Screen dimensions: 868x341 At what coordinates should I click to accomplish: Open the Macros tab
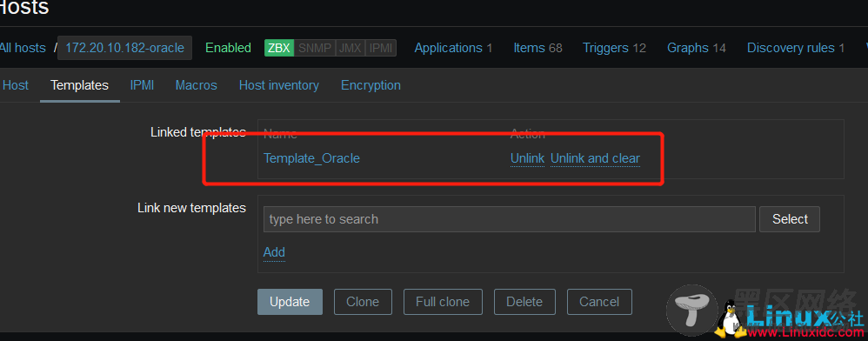tap(197, 85)
